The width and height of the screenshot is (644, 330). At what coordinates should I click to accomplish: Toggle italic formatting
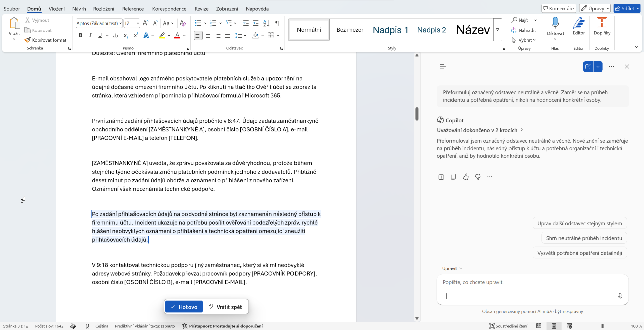(90, 35)
